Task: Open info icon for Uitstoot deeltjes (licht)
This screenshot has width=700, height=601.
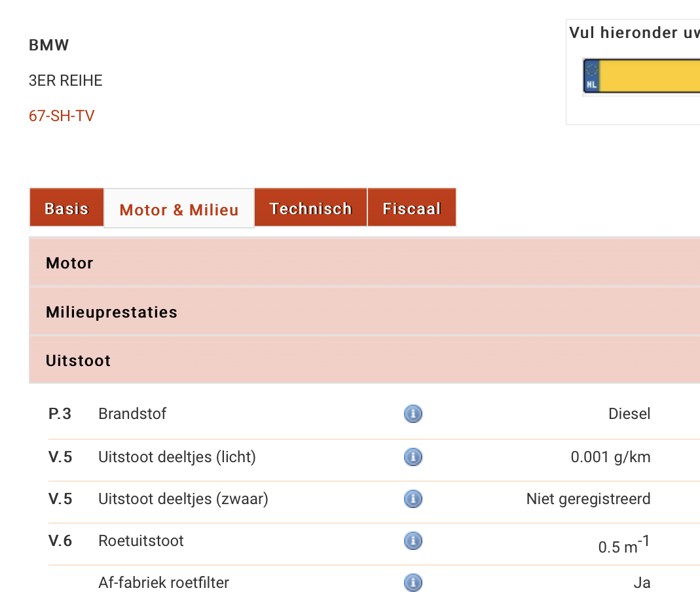Action: tap(413, 457)
